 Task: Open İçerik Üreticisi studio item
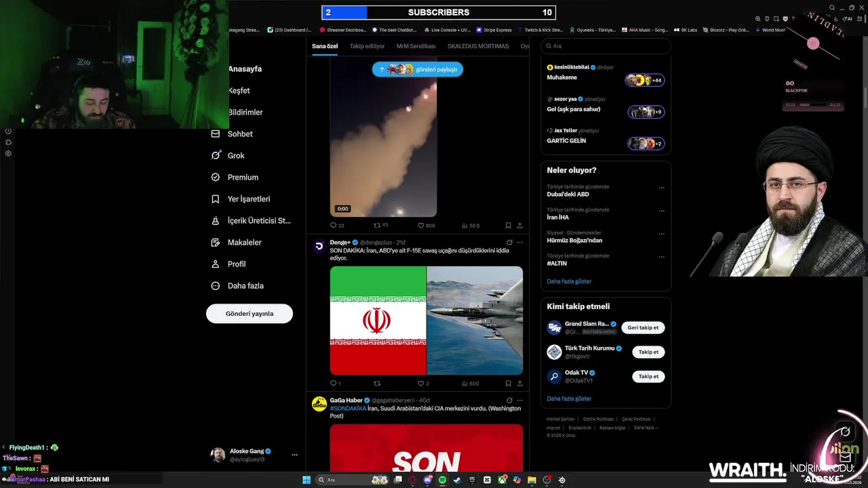251,221
